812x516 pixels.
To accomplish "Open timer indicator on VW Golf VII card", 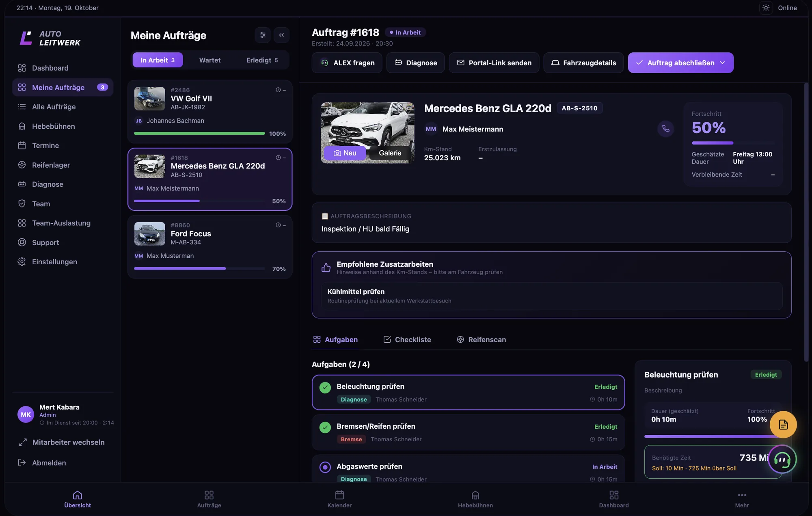I will click(x=281, y=90).
